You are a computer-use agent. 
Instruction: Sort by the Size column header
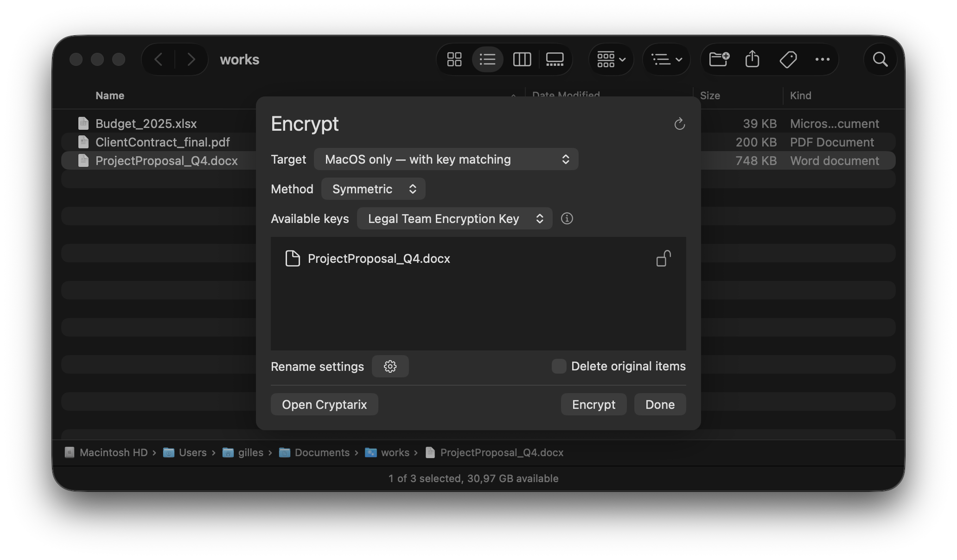click(710, 95)
